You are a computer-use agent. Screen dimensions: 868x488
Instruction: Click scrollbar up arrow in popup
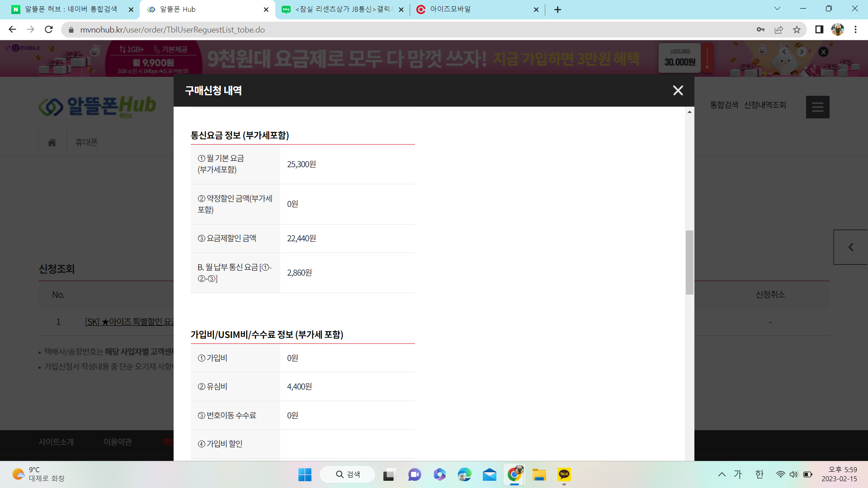(x=689, y=112)
